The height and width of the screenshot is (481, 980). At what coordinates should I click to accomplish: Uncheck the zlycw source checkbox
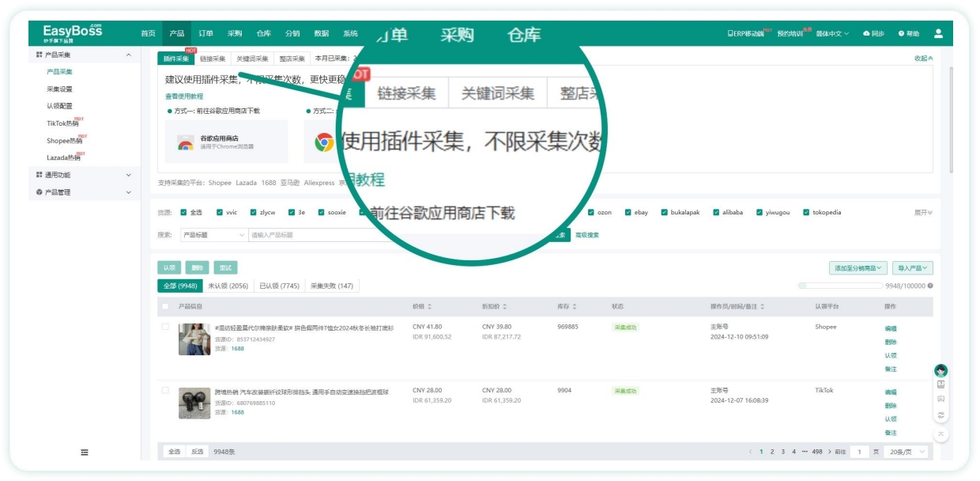click(x=253, y=212)
